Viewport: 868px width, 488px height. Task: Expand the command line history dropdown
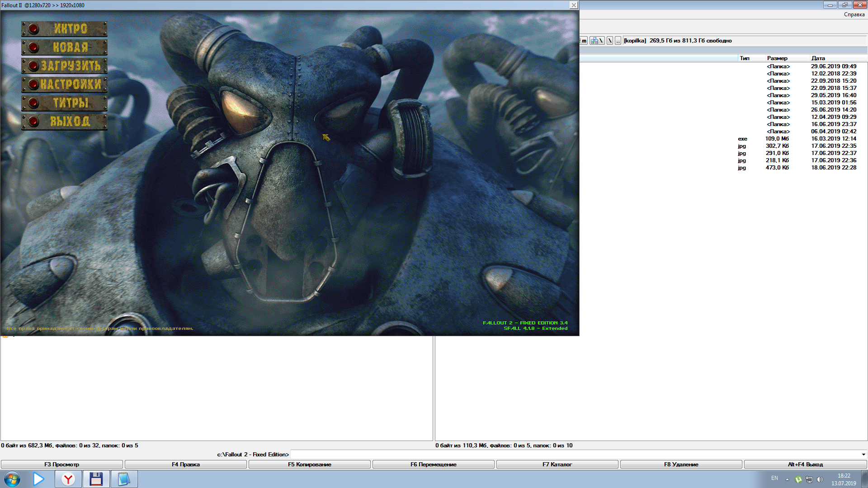863,455
